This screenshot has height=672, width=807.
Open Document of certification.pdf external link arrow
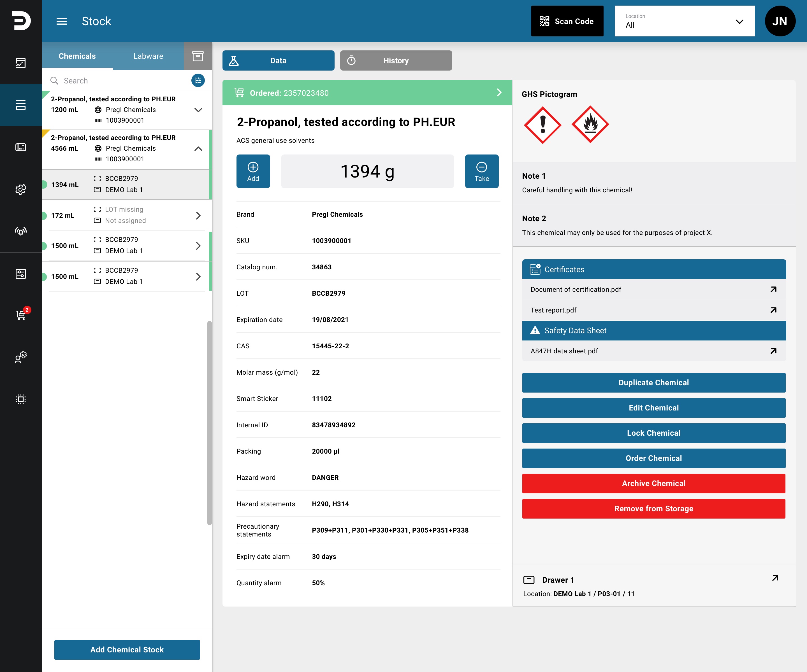774,290
